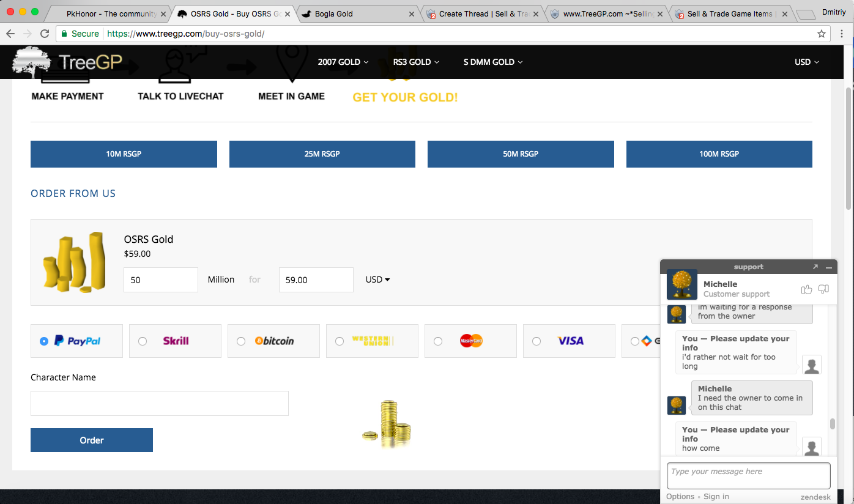This screenshot has height=504, width=854.
Task: Expand the RS3 GOLD menu
Action: point(416,62)
